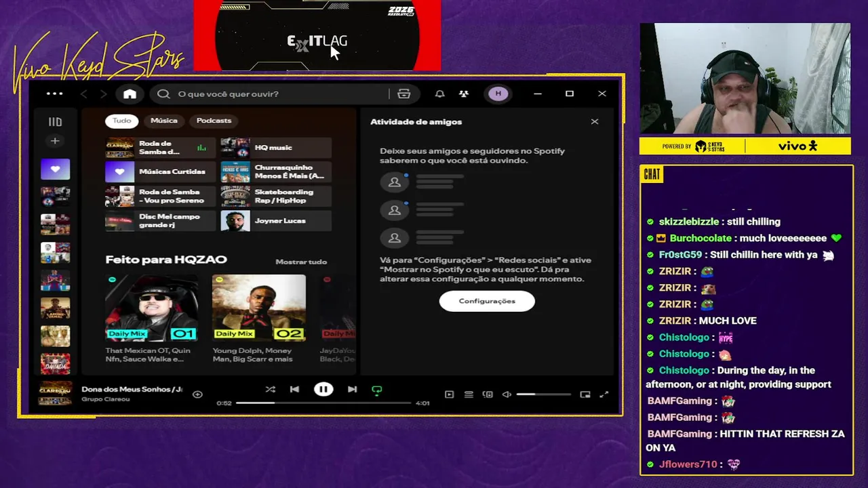Click the ExitLag banner at top
The height and width of the screenshot is (488, 868).
coord(317,35)
